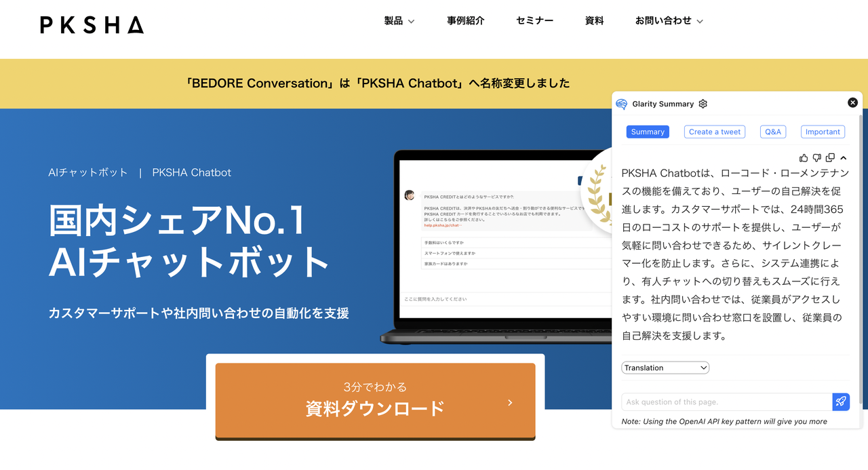Viewport: 868px width, 470px height.
Task: Send question with rocket button
Action: [841, 402]
